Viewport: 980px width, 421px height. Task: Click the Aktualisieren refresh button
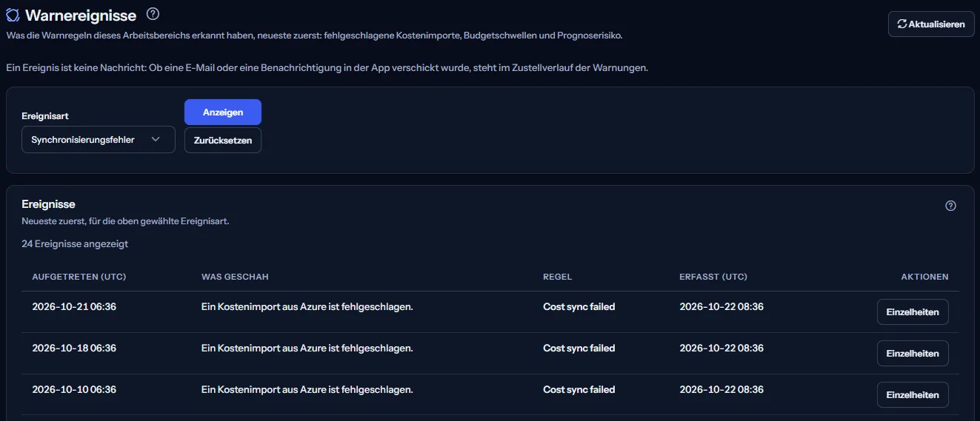pyautogui.click(x=931, y=24)
